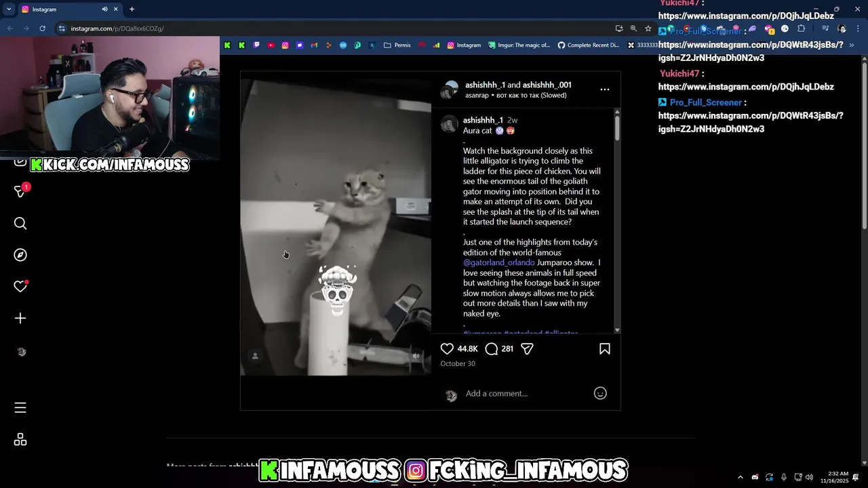Click the caption scrollbar up arrow
This screenshot has width=868, height=488.
pyautogui.click(x=617, y=111)
